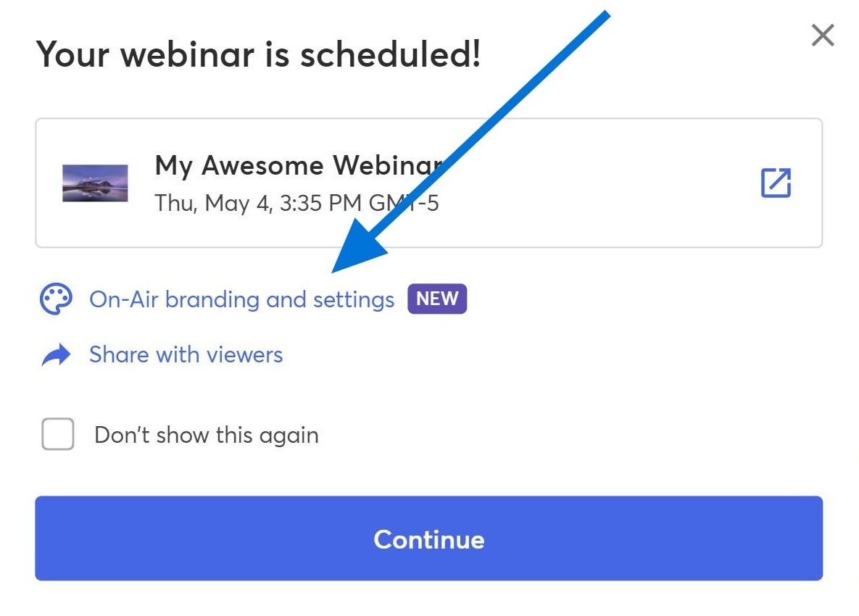Select the webinar landscape thumbnail image
Screen dimensions: 859x616
(x=95, y=183)
